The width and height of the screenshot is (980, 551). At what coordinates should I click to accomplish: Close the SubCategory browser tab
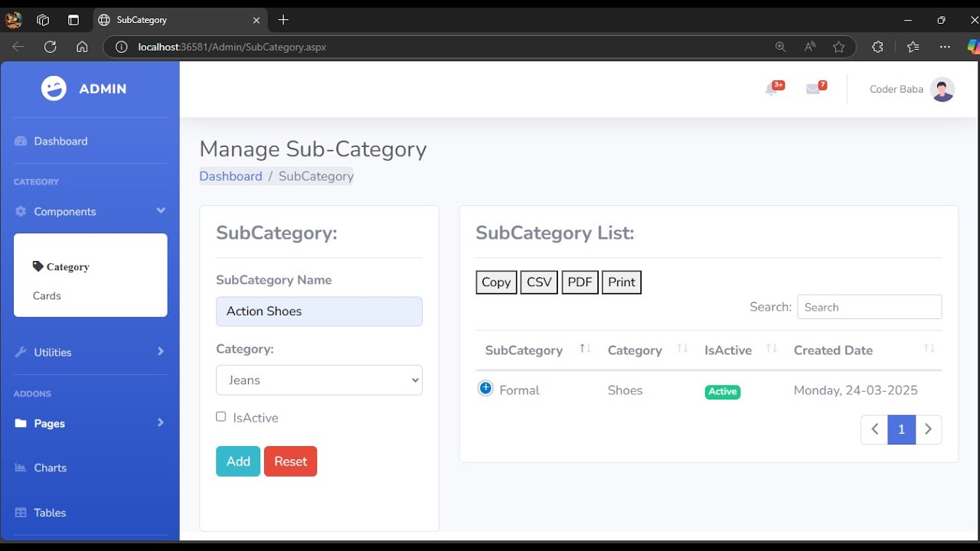coord(256,20)
